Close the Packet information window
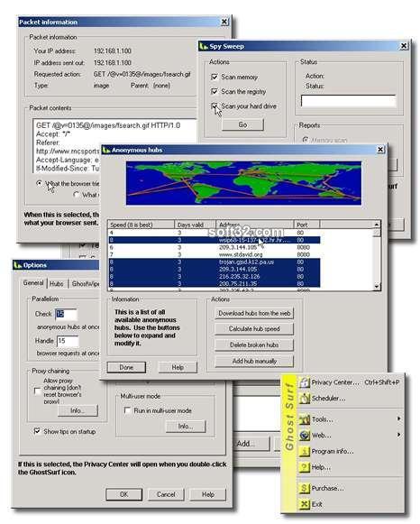420x524 pixels. pos(224,22)
